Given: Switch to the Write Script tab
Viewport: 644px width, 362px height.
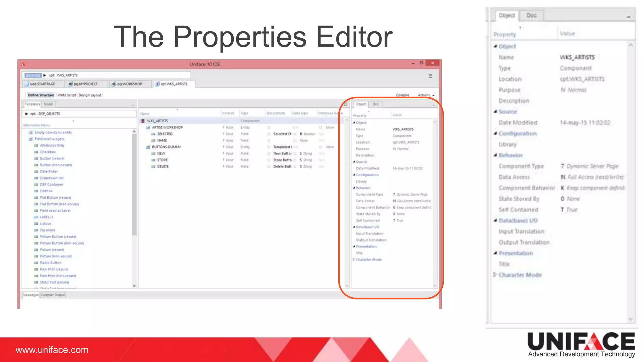Looking at the screenshot, I should pos(67,95).
